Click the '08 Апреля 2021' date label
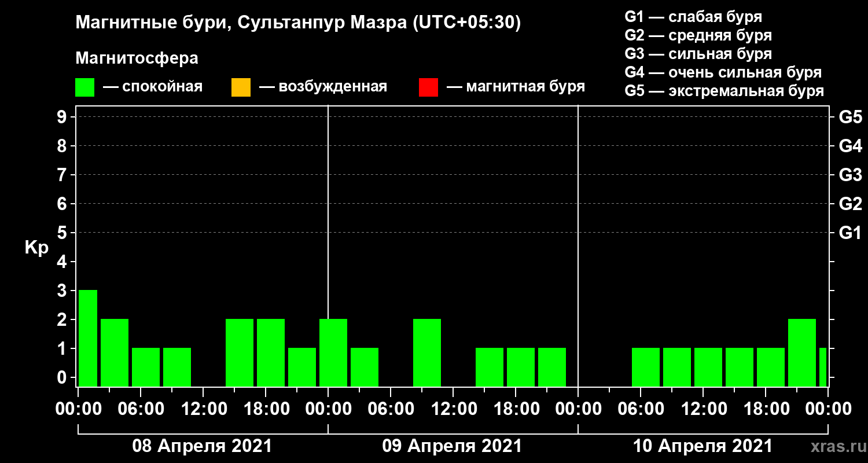 point(202,446)
